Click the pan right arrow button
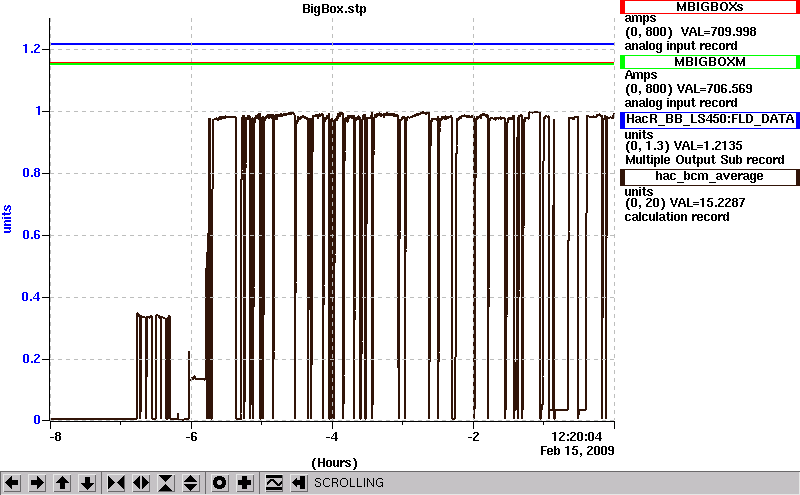This screenshot has height=495, width=800. click(x=37, y=483)
